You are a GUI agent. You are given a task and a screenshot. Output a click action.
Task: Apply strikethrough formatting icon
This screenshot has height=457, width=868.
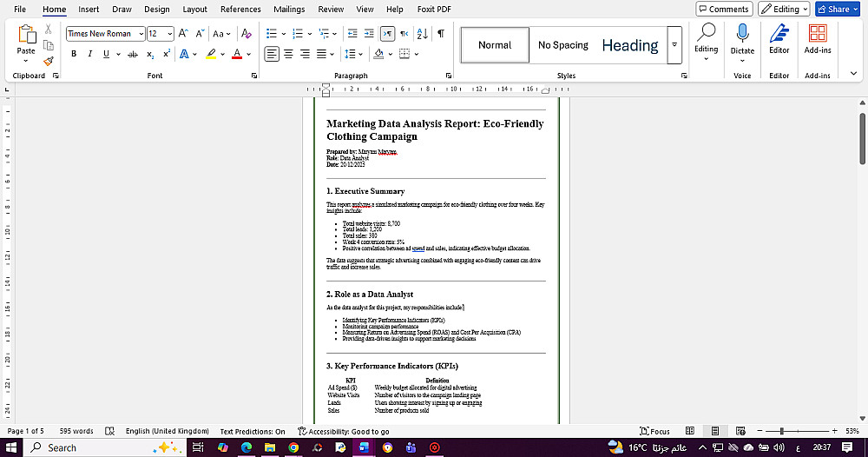point(132,54)
